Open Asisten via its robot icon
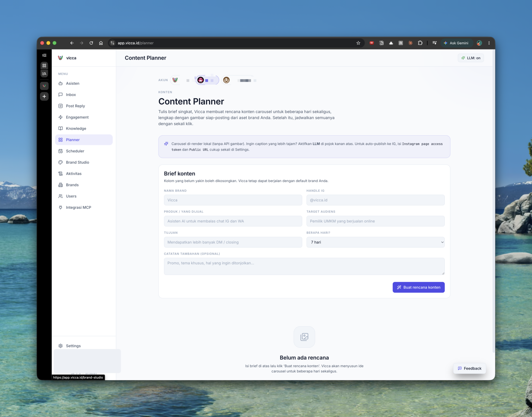The width and height of the screenshot is (532, 417). tap(61, 83)
